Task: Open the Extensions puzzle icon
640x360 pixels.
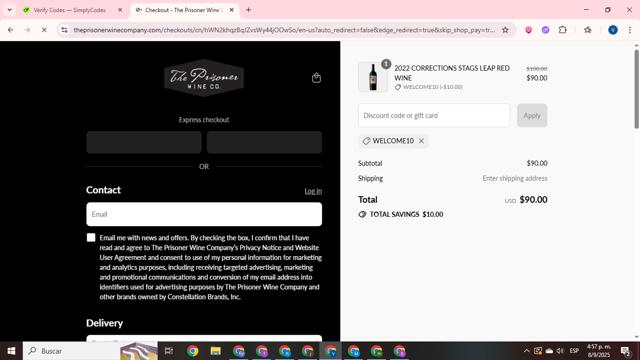Action: pyautogui.click(x=562, y=30)
